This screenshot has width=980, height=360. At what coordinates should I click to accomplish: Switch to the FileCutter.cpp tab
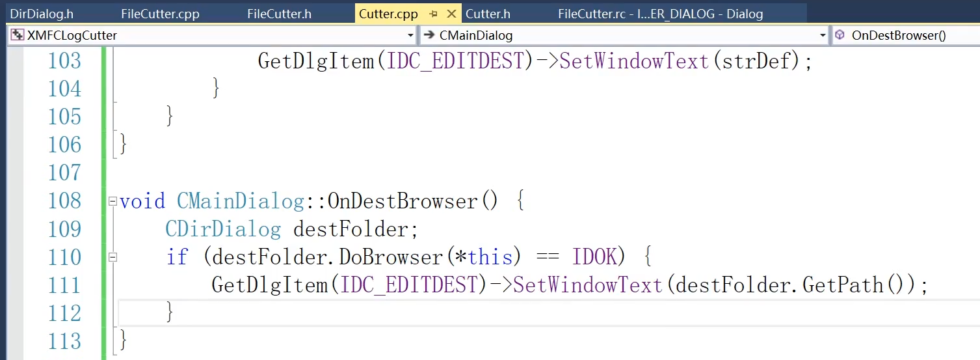[160, 14]
